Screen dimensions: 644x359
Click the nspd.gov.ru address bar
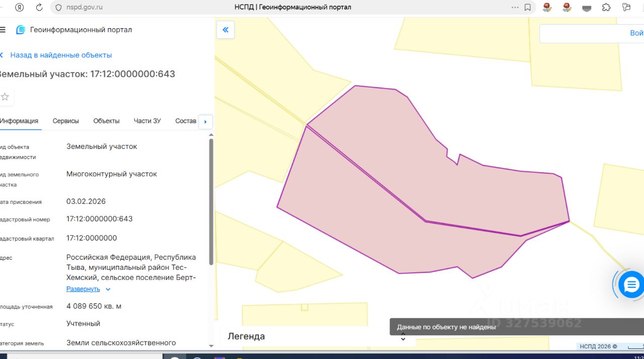click(x=85, y=7)
